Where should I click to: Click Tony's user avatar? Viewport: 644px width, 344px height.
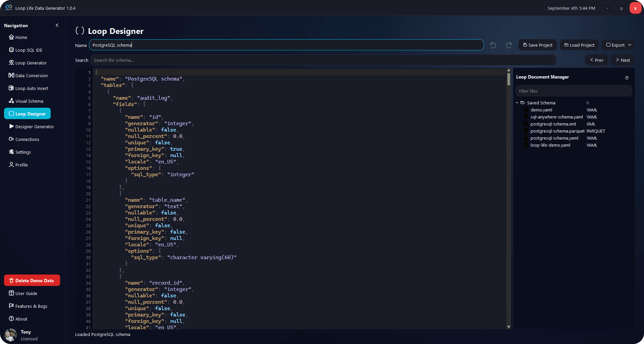click(11, 335)
